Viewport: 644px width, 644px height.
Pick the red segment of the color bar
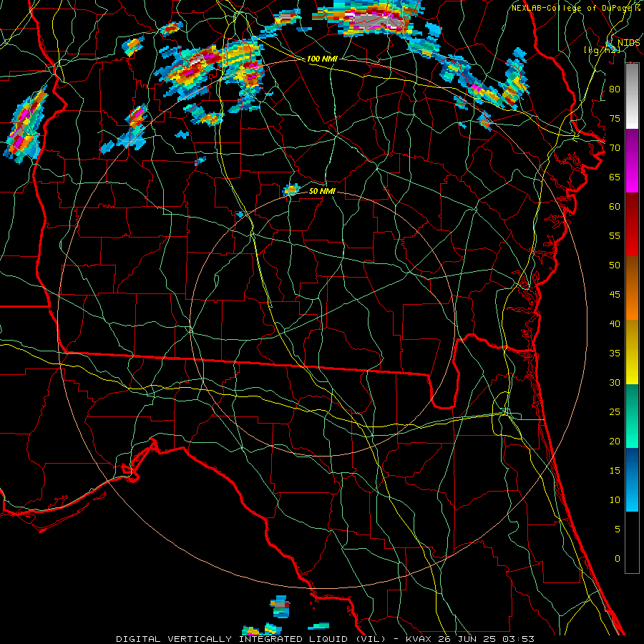coord(632,224)
